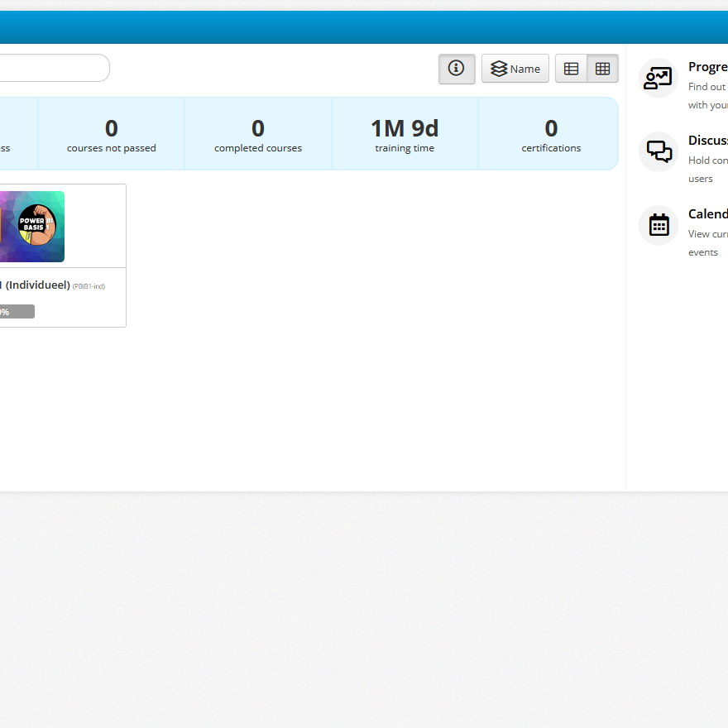The width and height of the screenshot is (728, 728).
Task: Open the Power BI Basis course thumbnail
Action: pos(31,227)
